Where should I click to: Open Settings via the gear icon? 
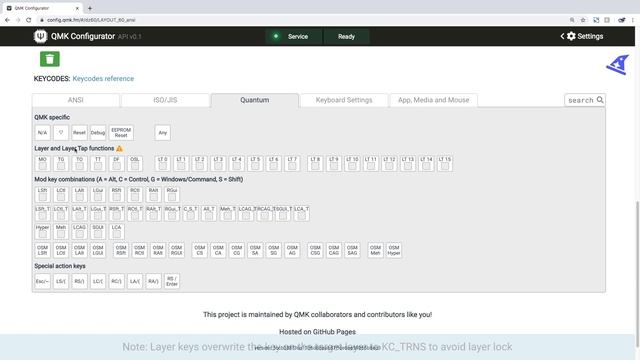click(571, 36)
